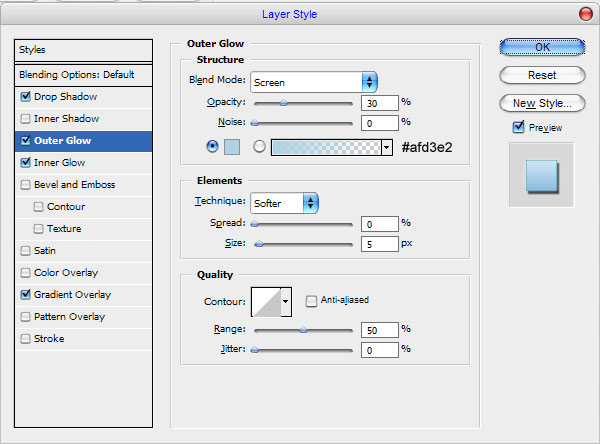Select Blending Options: Default

pos(83,75)
